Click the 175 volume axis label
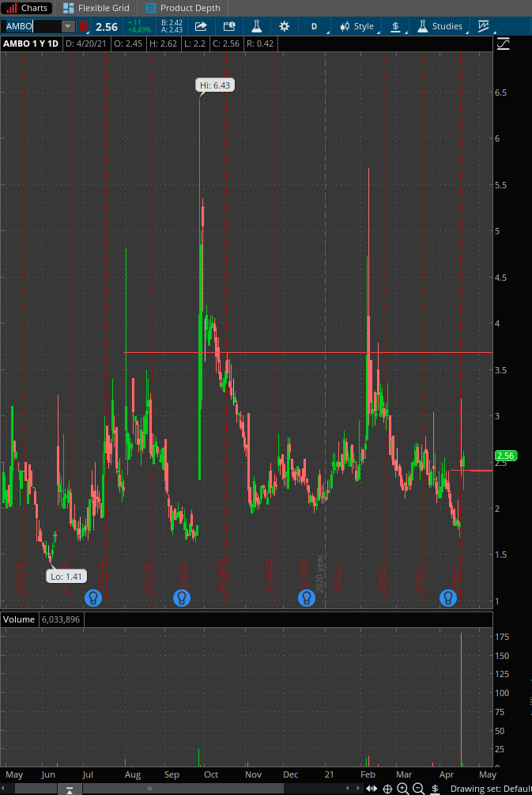 point(502,637)
